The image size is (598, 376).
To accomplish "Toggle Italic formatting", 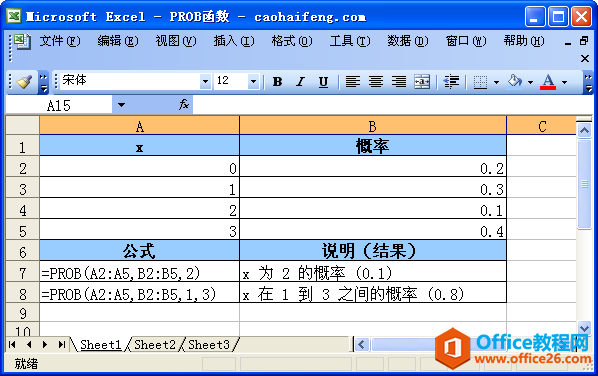I will point(301,82).
